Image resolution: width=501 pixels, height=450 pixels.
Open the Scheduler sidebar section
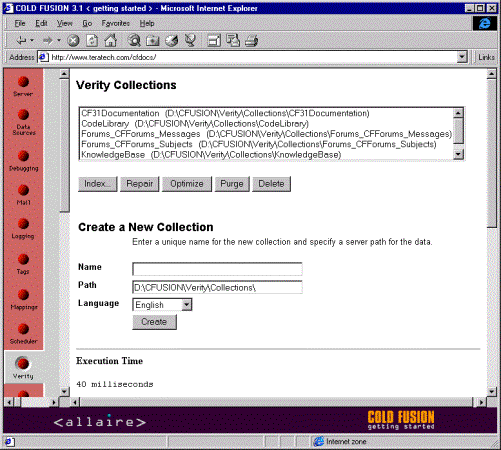[23, 334]
